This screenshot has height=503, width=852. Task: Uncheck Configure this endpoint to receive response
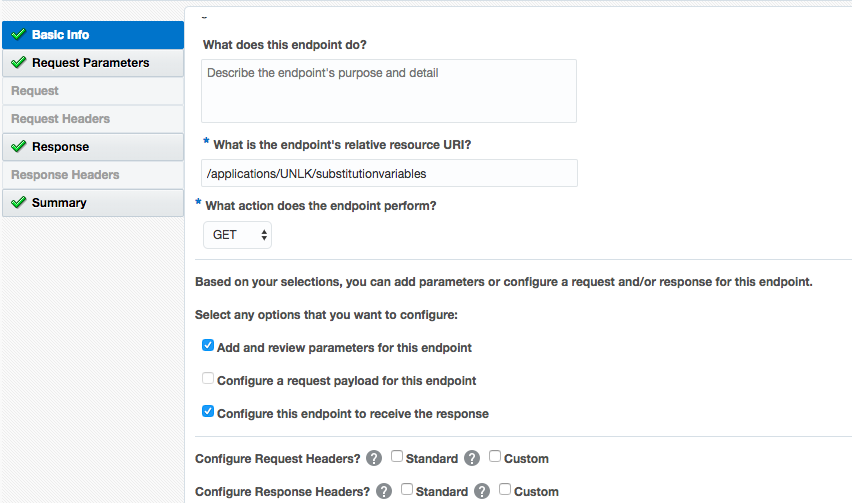pyautogui.click(x=208, y=411)
